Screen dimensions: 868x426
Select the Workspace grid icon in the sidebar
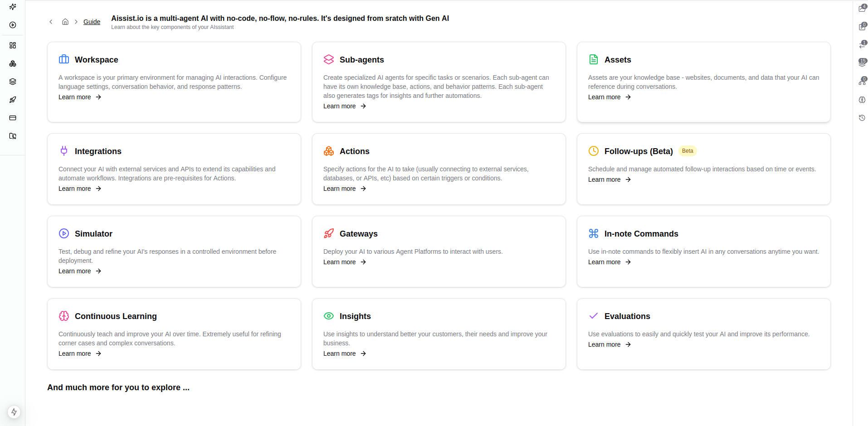pos(13,45)
